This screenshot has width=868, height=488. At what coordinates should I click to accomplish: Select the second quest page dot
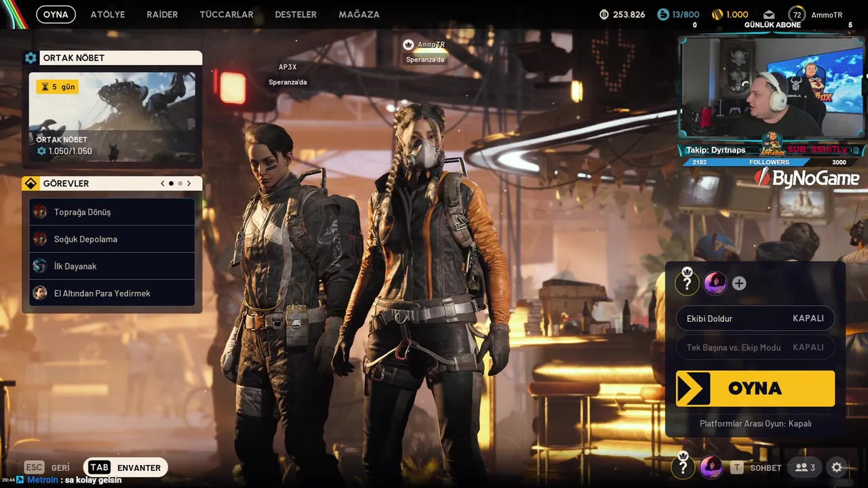(180, 184)
